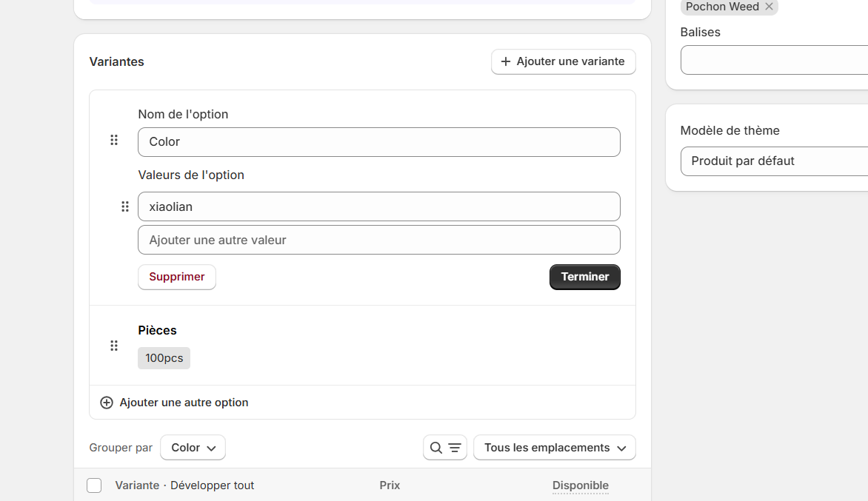Click Développer tout link

pyautogui.click(x=212, y=485)
